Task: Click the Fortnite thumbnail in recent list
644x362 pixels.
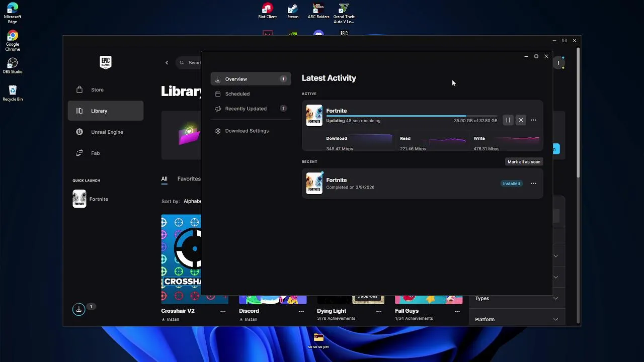Action: (314, 183)
